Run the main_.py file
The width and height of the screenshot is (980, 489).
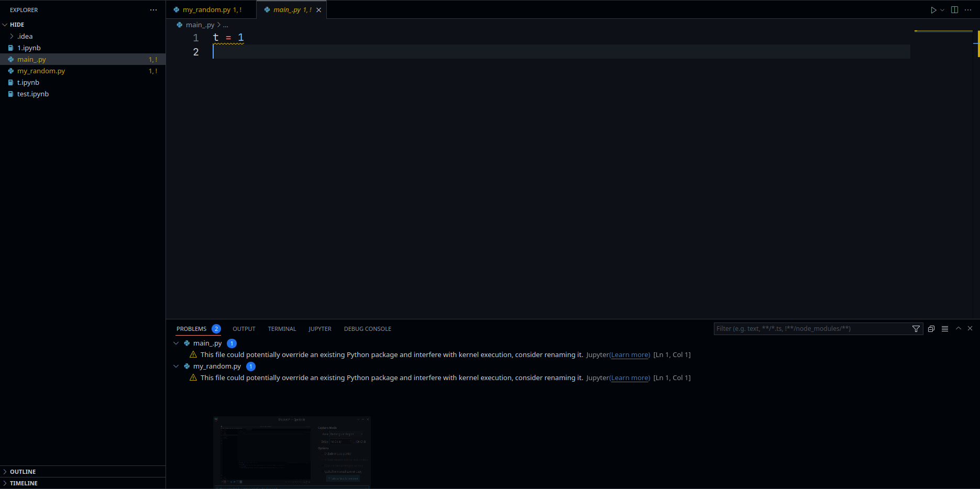933,9
